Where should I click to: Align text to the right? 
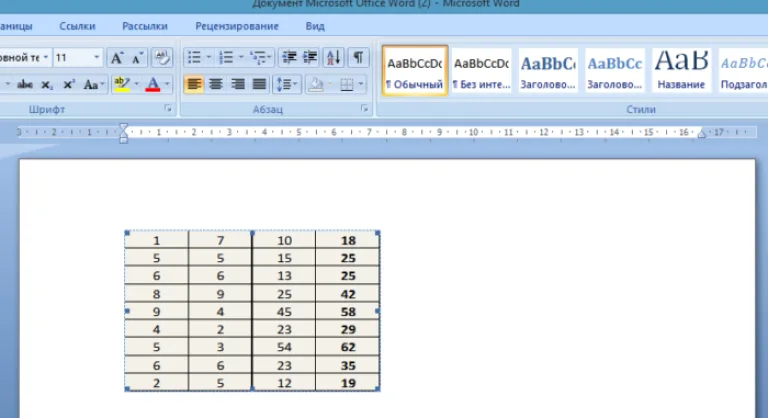tap(238, 84)
